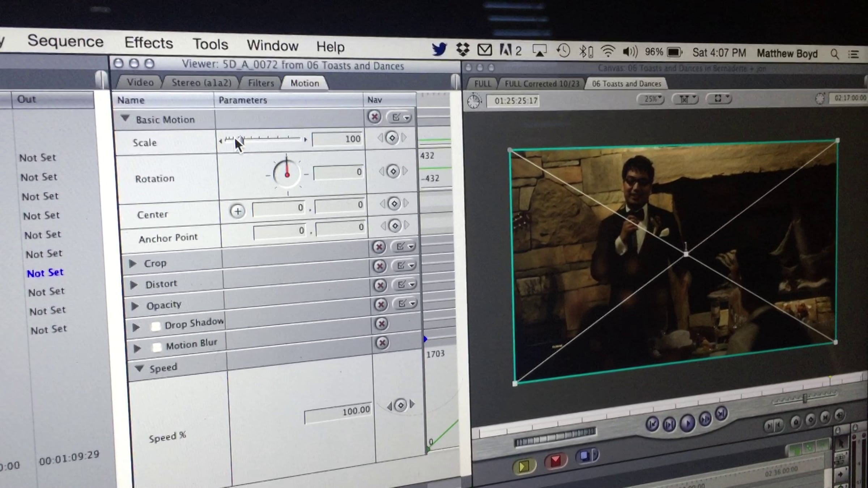Select the FULL Corrected 10/23 sequence tab
Image resolution: width=868 pixels, height=488 pixels.
coord(542,84)
